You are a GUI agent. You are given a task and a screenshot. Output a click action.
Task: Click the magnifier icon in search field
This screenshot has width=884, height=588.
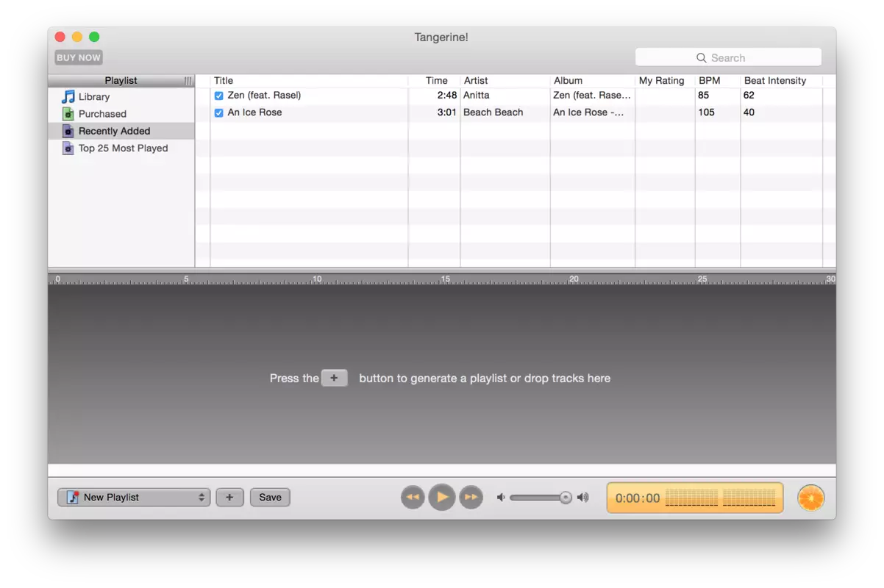coord(702,57)
